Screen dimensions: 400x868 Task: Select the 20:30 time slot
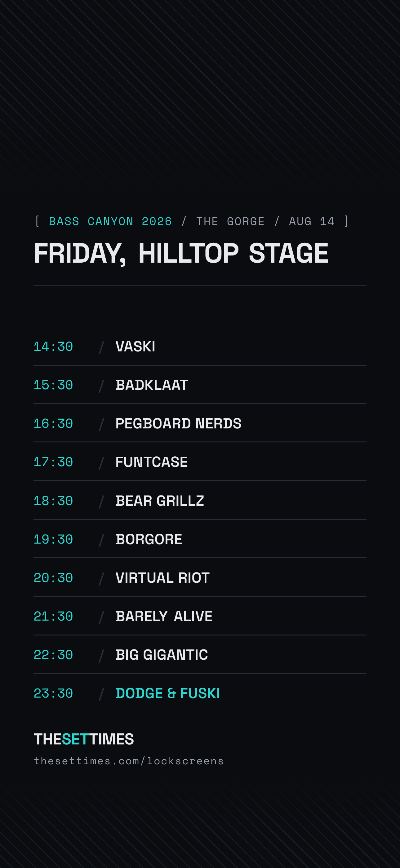pyautogui.click(x=53, y=578)
